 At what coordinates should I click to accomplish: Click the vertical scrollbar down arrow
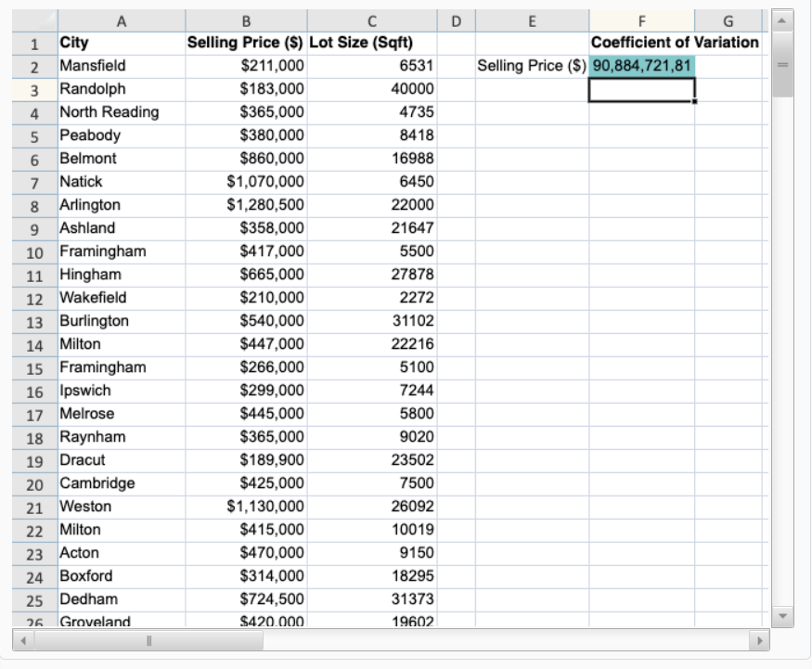(782, 616)
